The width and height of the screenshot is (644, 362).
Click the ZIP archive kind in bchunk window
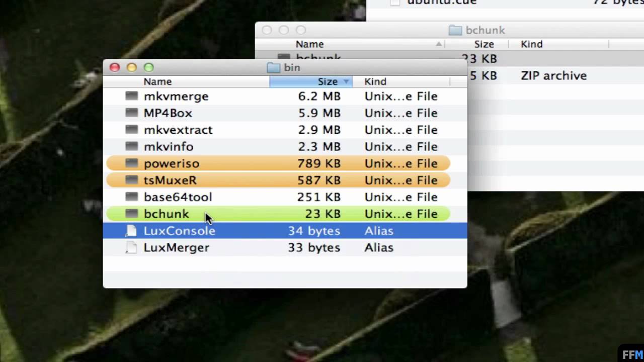(x=554, y=75)
